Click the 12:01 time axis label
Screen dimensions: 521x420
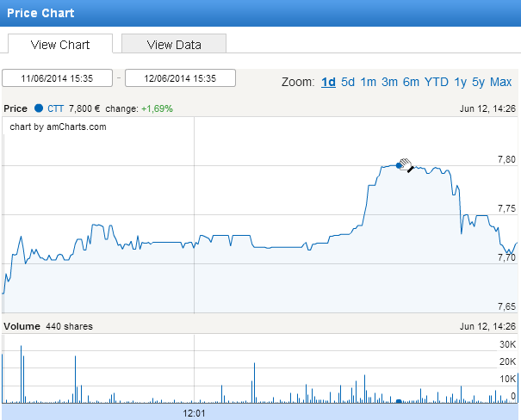click(195, 413)
